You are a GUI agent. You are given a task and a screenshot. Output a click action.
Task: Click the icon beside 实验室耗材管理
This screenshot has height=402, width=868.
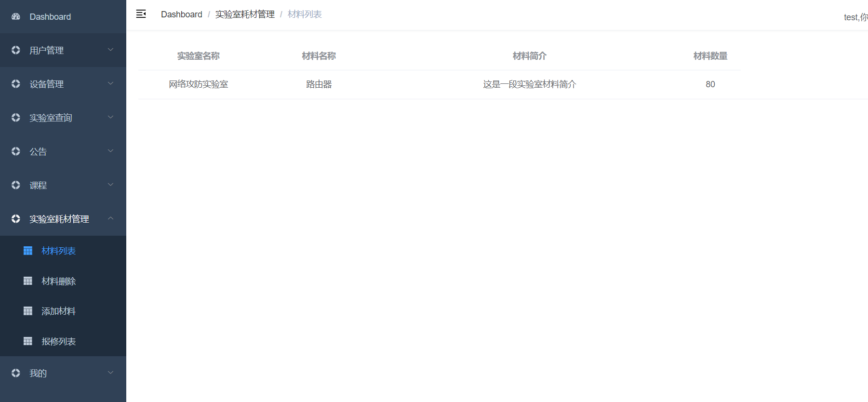click(x=16, y=219)
